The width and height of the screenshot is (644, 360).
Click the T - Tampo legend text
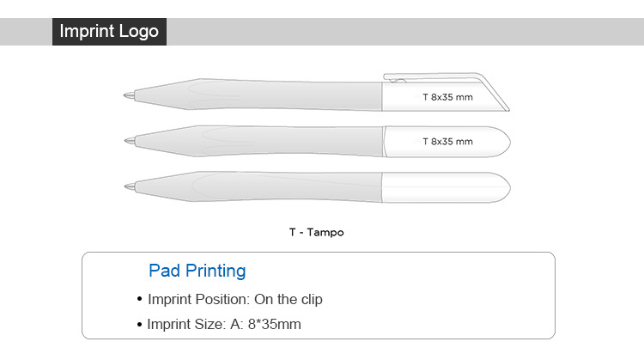pyautogui.click(x=316, y=232)
